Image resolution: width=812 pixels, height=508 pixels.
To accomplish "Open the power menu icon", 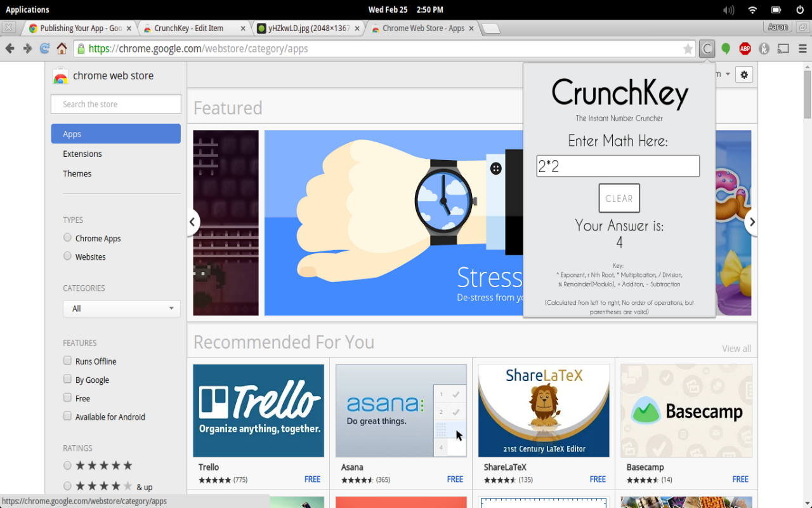I will [799, 10].
